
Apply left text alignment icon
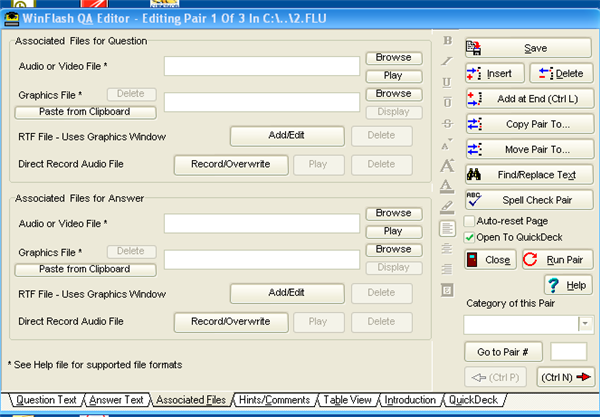click(x=447, y=229)
